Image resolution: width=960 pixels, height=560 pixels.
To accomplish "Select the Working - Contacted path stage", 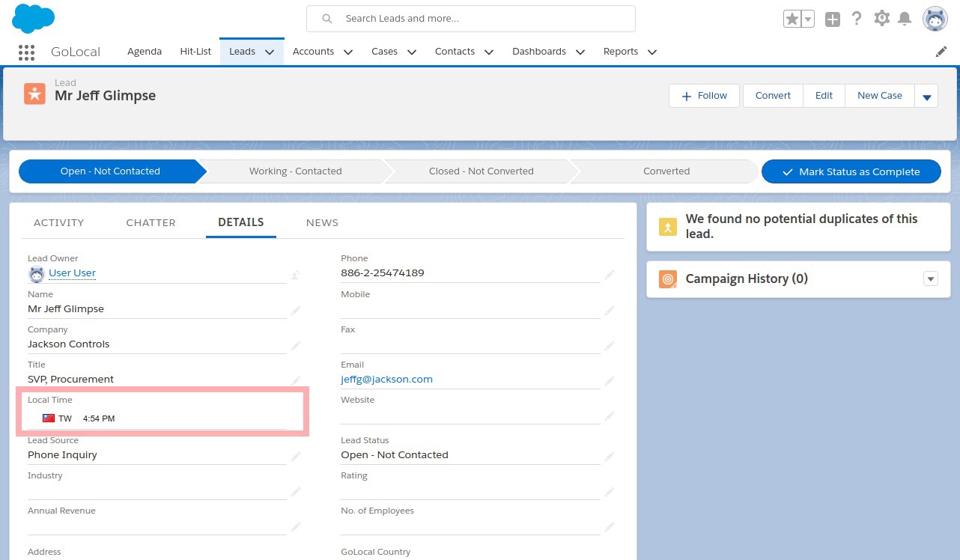I will [x=295, y=171].
